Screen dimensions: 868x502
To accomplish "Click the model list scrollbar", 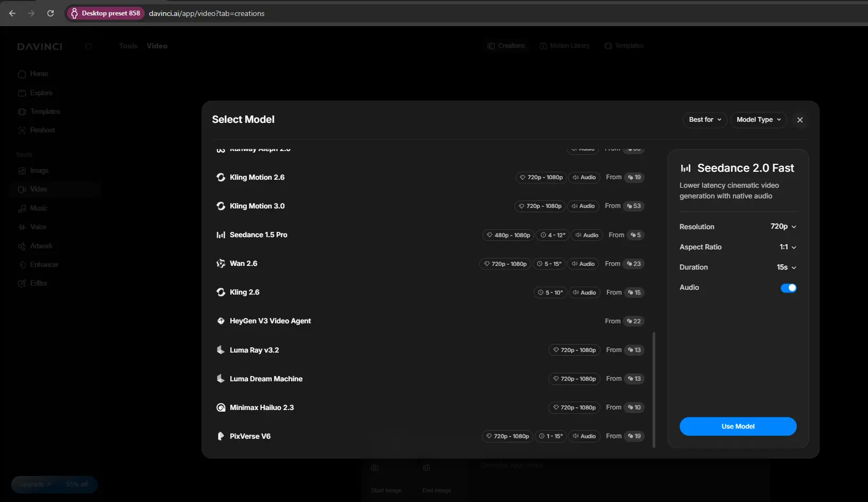I will (x=654, y=389).
